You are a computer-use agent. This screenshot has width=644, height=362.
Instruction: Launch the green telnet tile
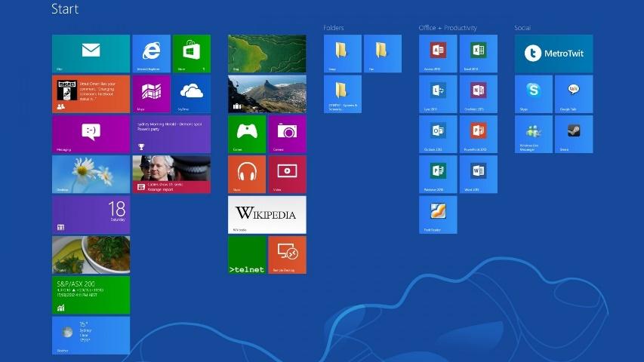click(247, 255)
